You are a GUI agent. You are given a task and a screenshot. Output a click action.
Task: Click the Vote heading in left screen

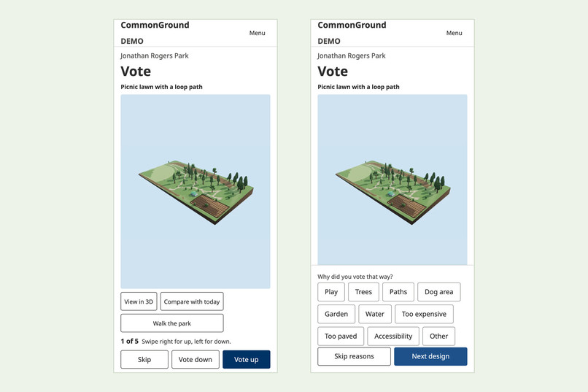click(x=136, y=72)
